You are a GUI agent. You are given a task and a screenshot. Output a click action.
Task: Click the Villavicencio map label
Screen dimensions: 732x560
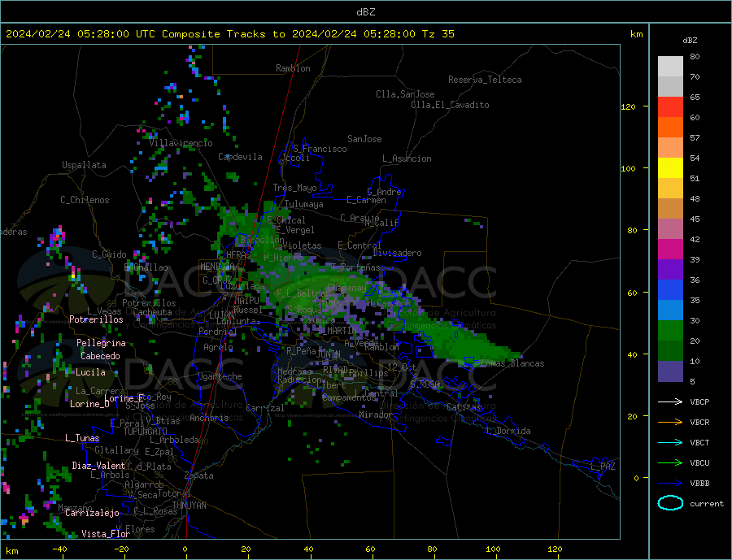point(181,143)
